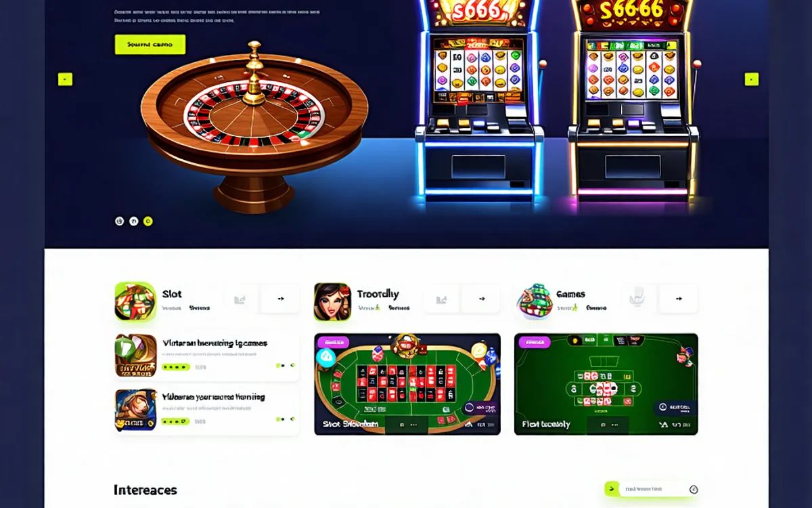Click the green rating pill on the first game row
812x508 pixels.
[x=176, y=367]
